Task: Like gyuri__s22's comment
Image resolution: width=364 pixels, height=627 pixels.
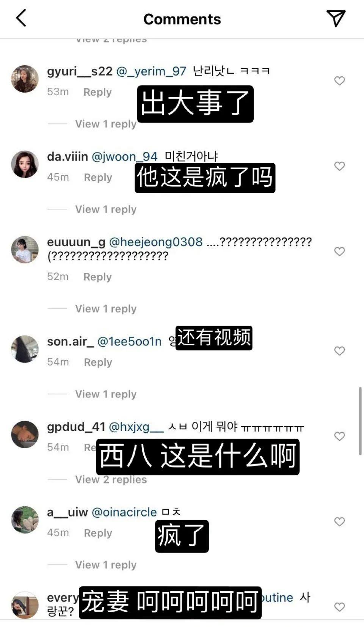Action: (339, 81)
